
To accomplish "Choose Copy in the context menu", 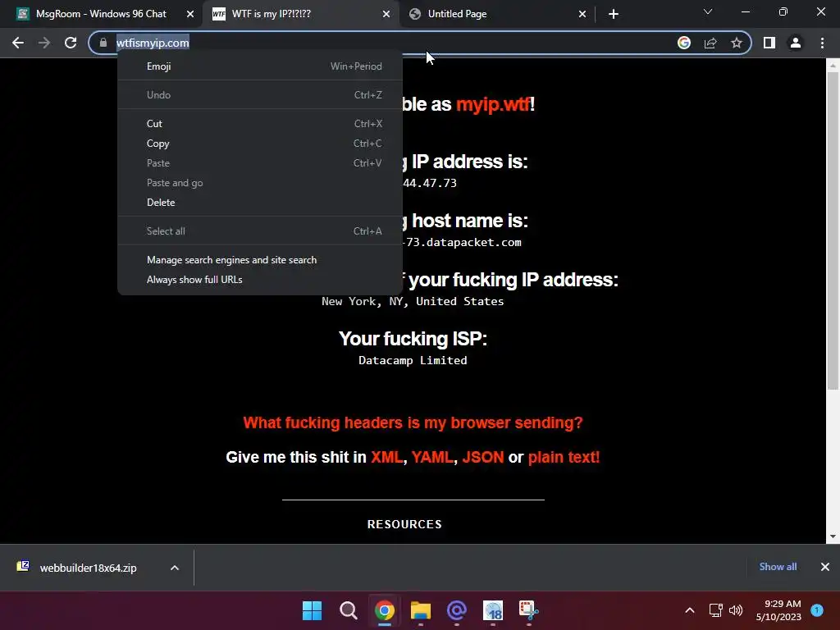I will 260,144.
